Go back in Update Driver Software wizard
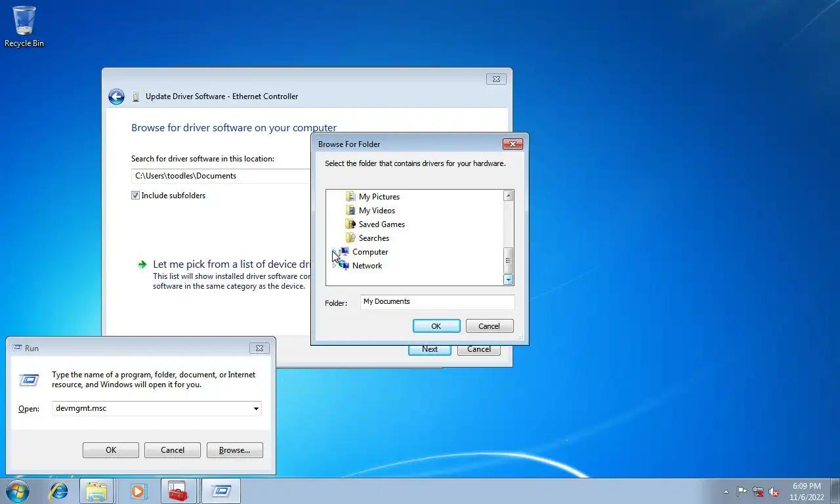Image resolution: width=840 pixels, height=504 pixels. click(x=116, y=97)
